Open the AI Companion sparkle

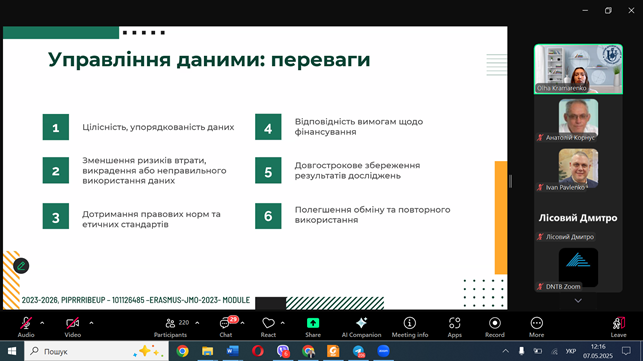361,327
